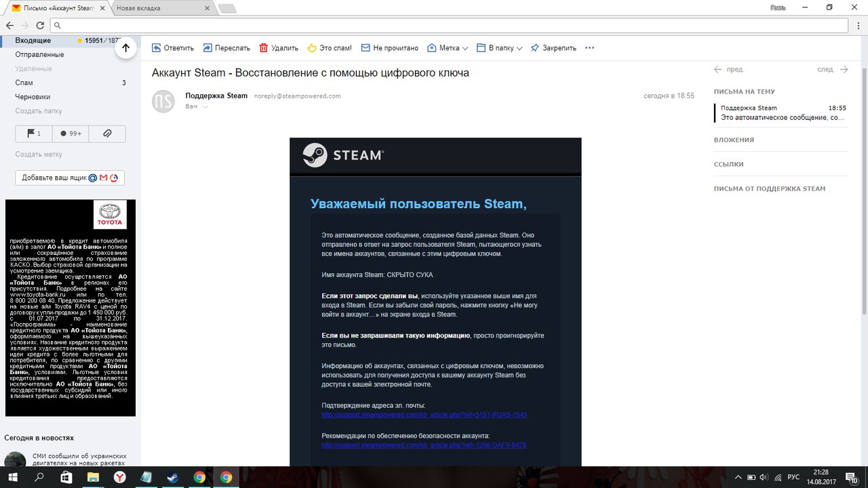Image resolution: width=868 pixels, height=488 pixels.
Task: Go back in the browser
Action: point(9,25)
